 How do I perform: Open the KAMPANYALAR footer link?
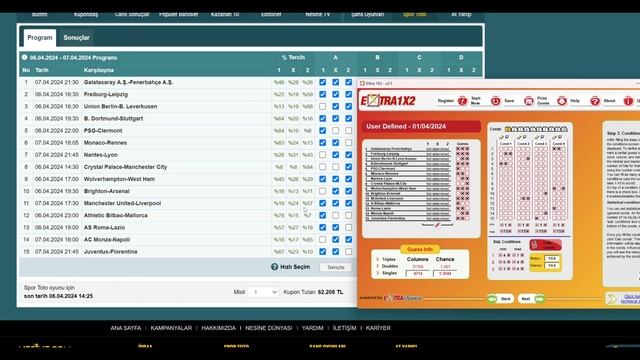coord(171,328)
